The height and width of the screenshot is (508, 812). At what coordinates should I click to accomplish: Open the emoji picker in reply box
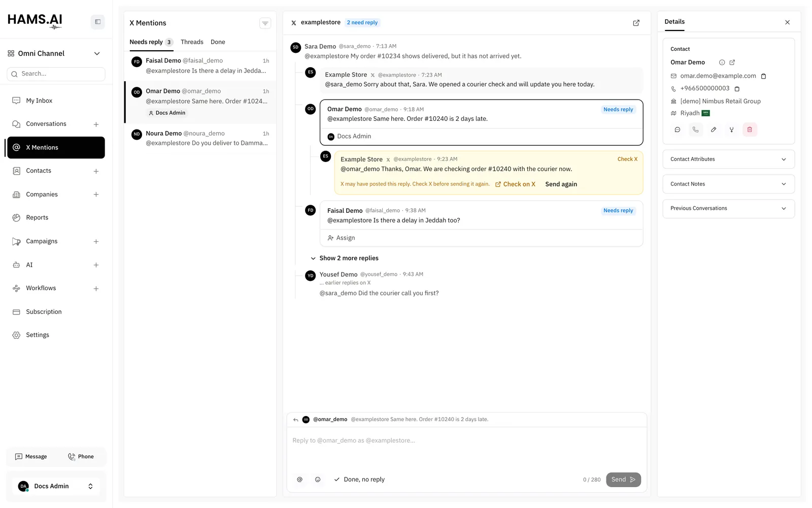318,480
